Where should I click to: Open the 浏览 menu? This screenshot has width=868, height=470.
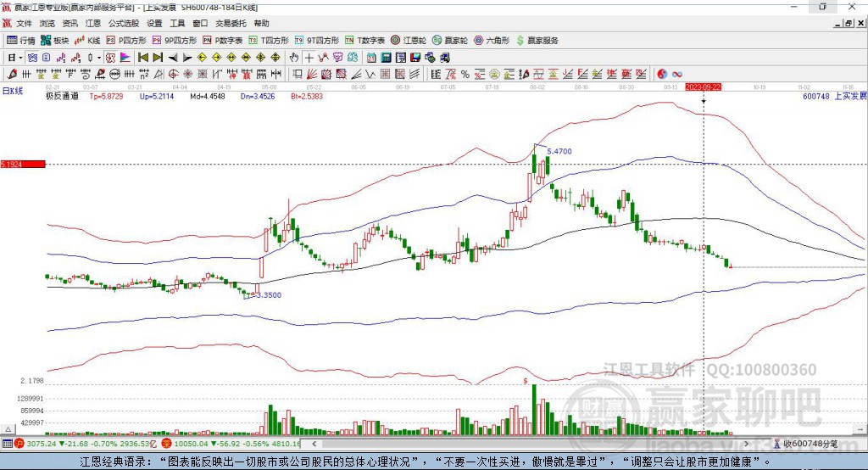[47, 23]
